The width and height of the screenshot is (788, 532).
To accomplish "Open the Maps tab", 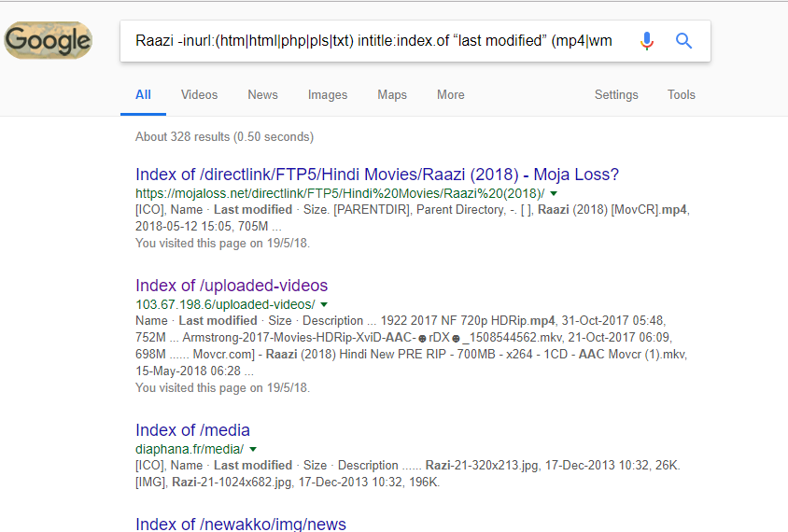I will 392,94.
